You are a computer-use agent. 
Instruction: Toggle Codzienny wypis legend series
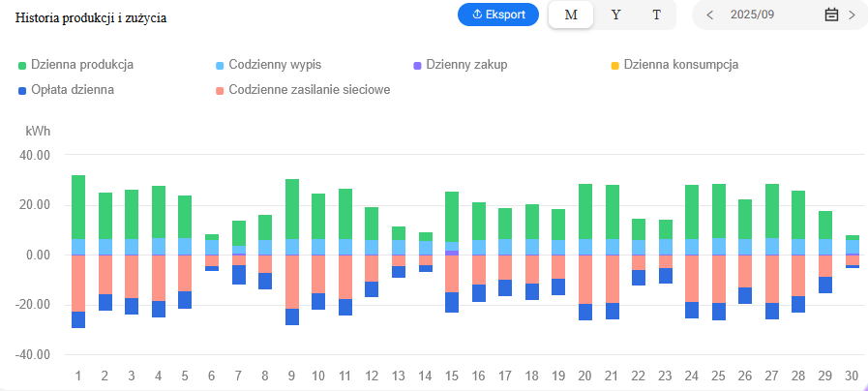coord(275,65)
